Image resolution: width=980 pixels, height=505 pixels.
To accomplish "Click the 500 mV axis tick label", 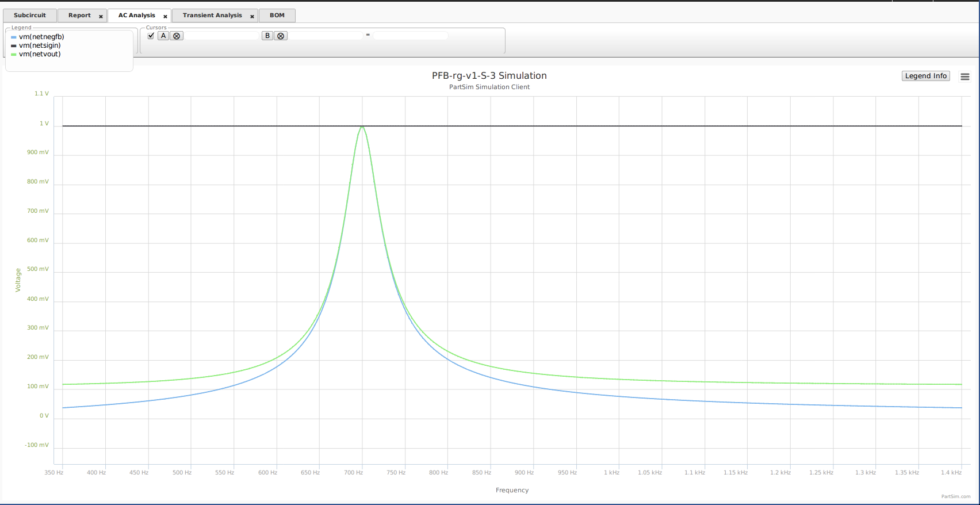I will [x=38, y=269].
